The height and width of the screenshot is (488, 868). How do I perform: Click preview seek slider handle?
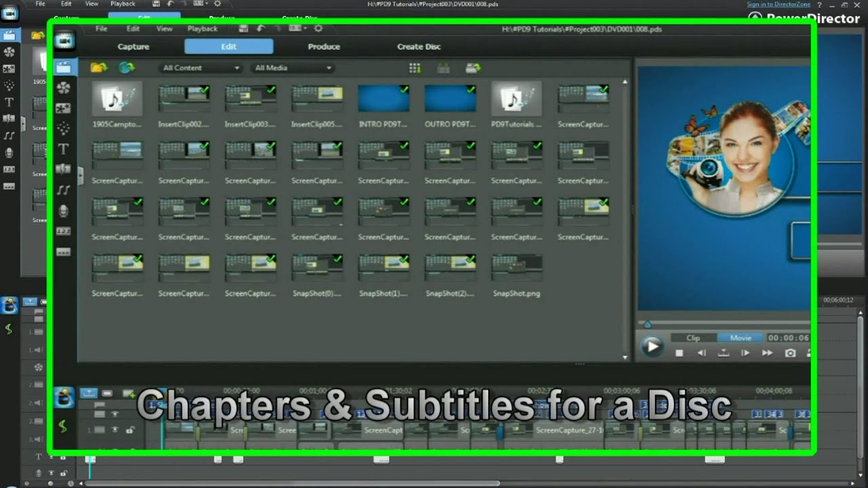[647, 325]
